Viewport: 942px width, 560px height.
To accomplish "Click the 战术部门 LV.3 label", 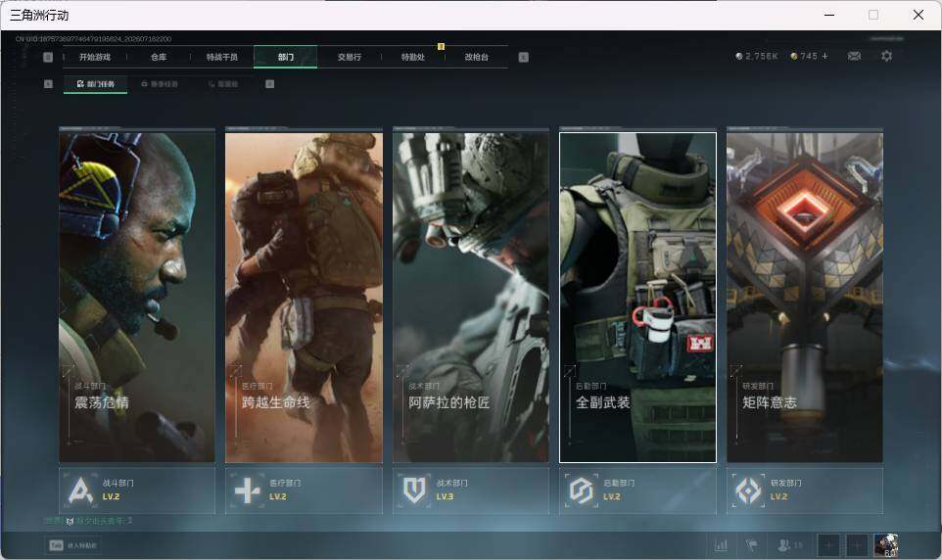I will pyautogui.click(x=446, y=497).
